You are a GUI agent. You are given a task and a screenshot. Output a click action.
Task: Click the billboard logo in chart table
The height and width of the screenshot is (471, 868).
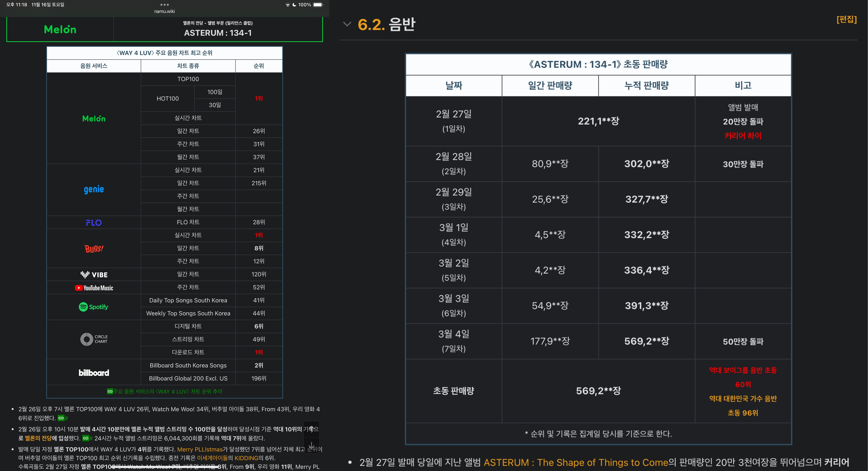point(94,373)
